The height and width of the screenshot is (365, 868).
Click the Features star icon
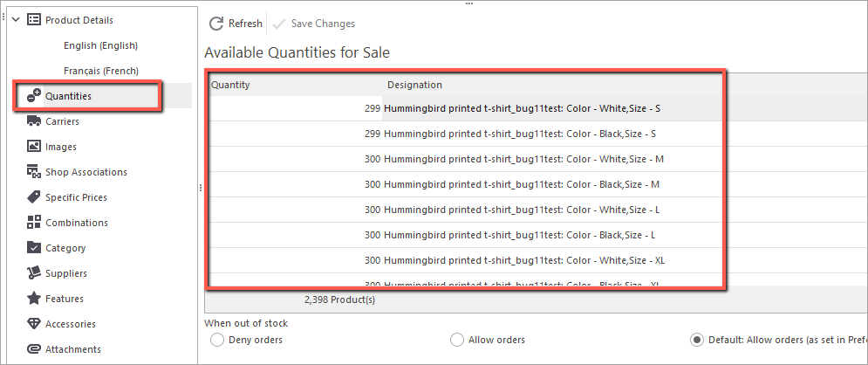point(34,299)
